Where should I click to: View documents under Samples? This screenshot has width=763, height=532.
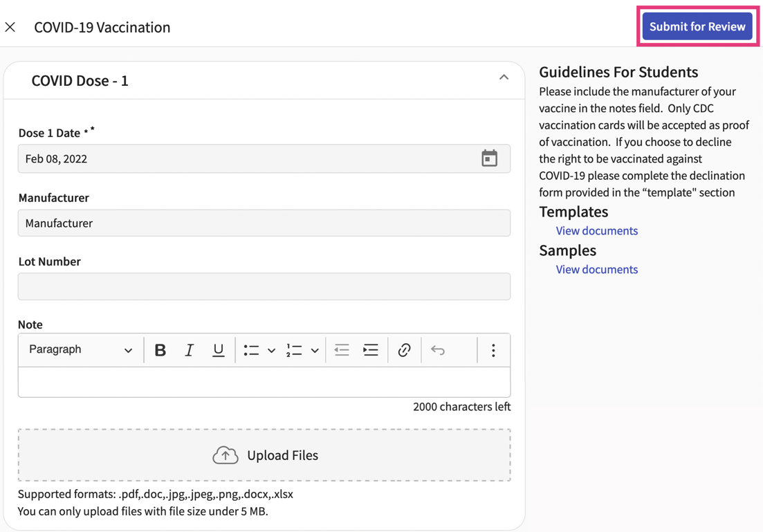(596, 270)
